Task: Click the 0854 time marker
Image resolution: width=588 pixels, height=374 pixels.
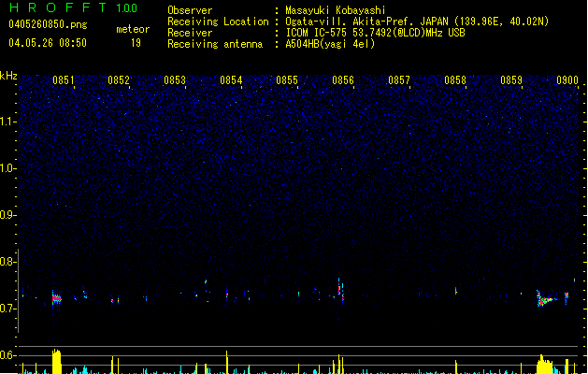Action: [x=231, y=80]
